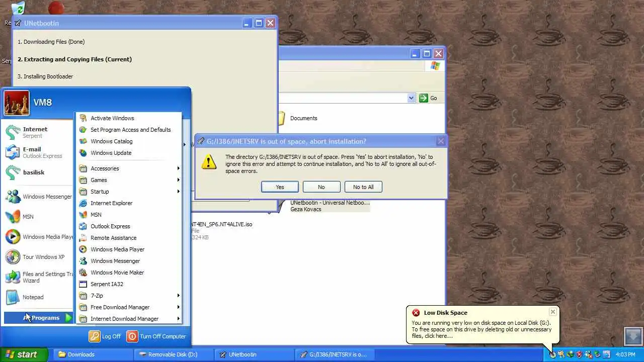Expand the Free Download Manager submenu

pos(129,307)
